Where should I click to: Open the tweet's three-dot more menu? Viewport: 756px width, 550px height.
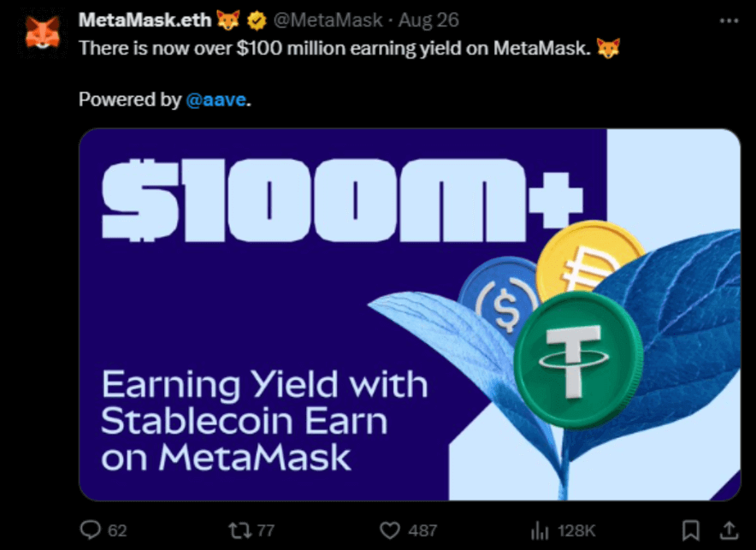(728, 21)
